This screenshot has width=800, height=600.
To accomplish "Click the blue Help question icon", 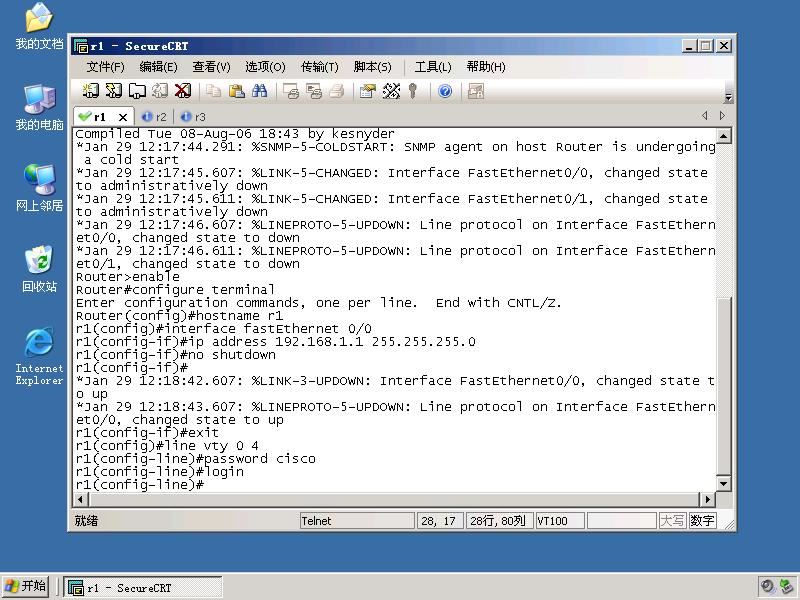I will (x=445, y=91).
